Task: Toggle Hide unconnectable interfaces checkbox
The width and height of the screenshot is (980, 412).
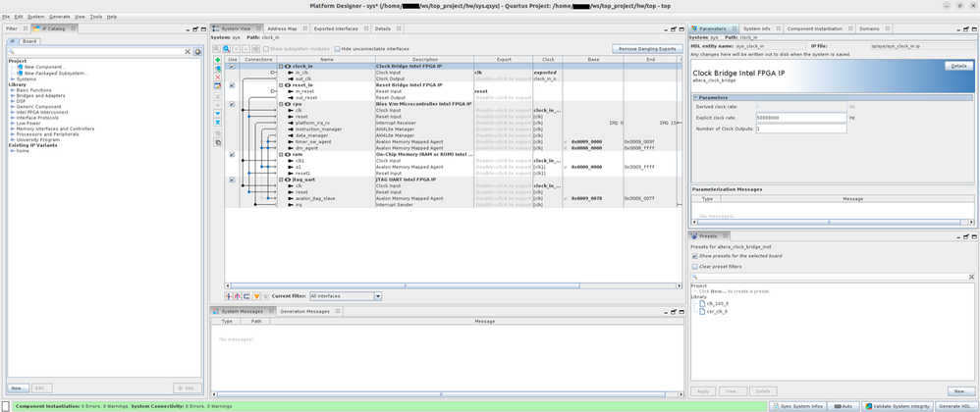Action: (x=338, y=48)
